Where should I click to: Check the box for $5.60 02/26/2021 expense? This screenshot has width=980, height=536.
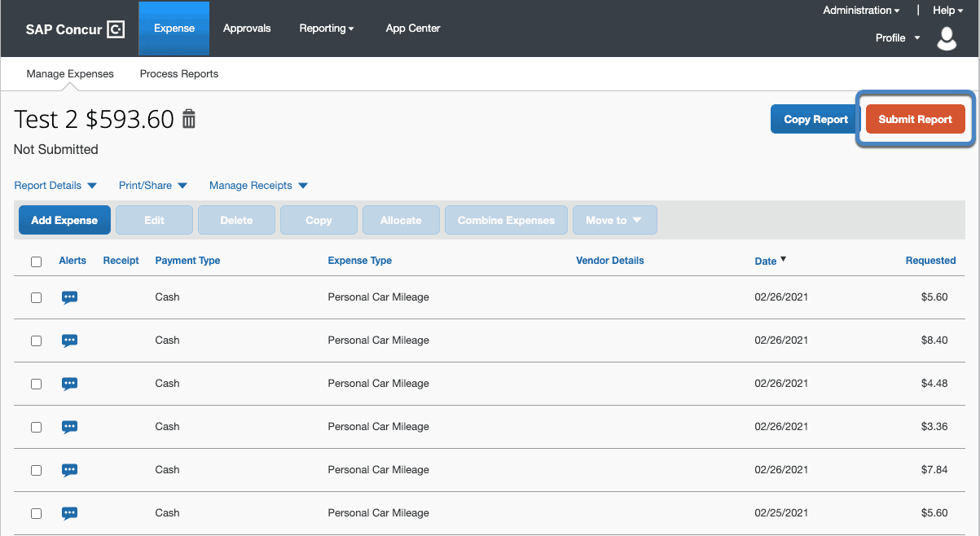click(36, 297)
